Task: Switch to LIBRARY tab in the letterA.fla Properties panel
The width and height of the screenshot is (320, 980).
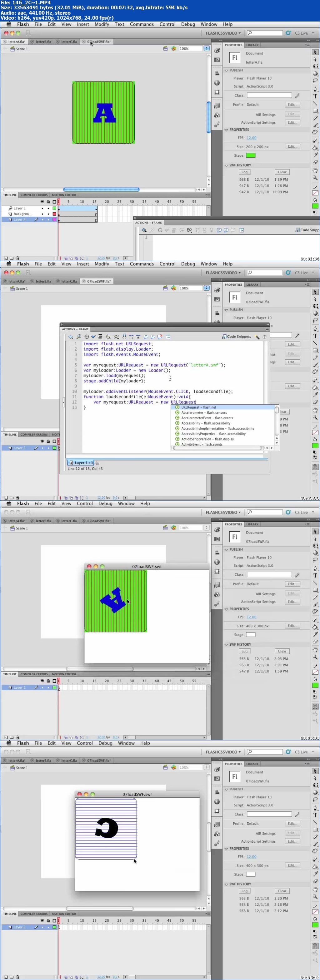Action: click(252, 45)
